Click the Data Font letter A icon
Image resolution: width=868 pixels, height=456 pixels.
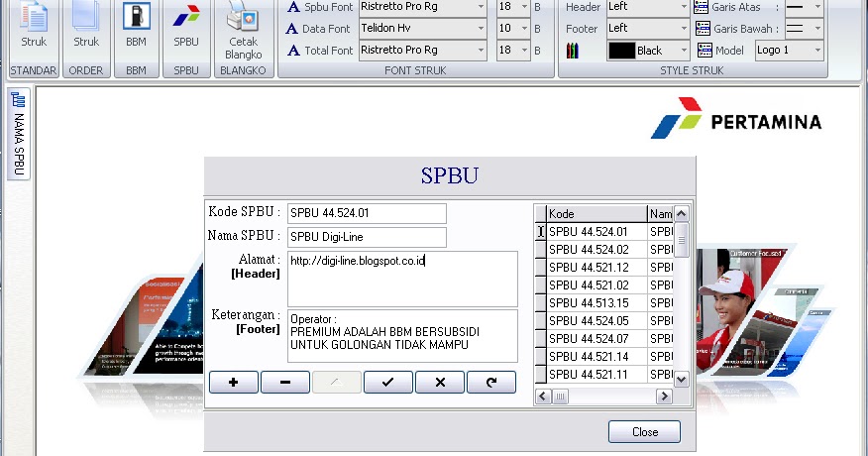click(x=291, y=29)
